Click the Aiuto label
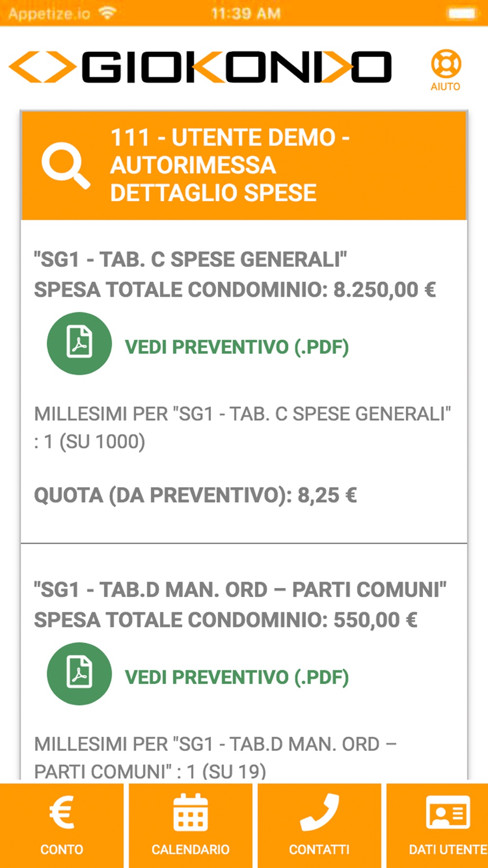 click(445, 87)
